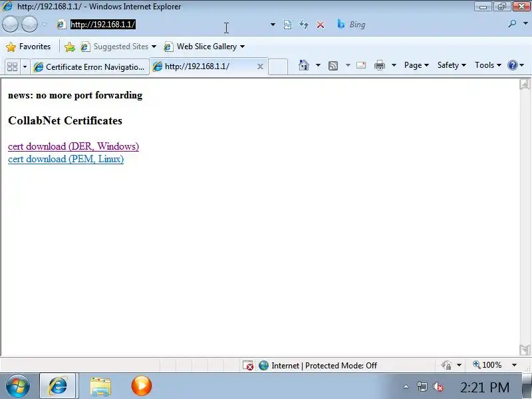This screenshot has height=399, width=532.
Task: Click the Suggested Sites icon
Action: (85, 47)
